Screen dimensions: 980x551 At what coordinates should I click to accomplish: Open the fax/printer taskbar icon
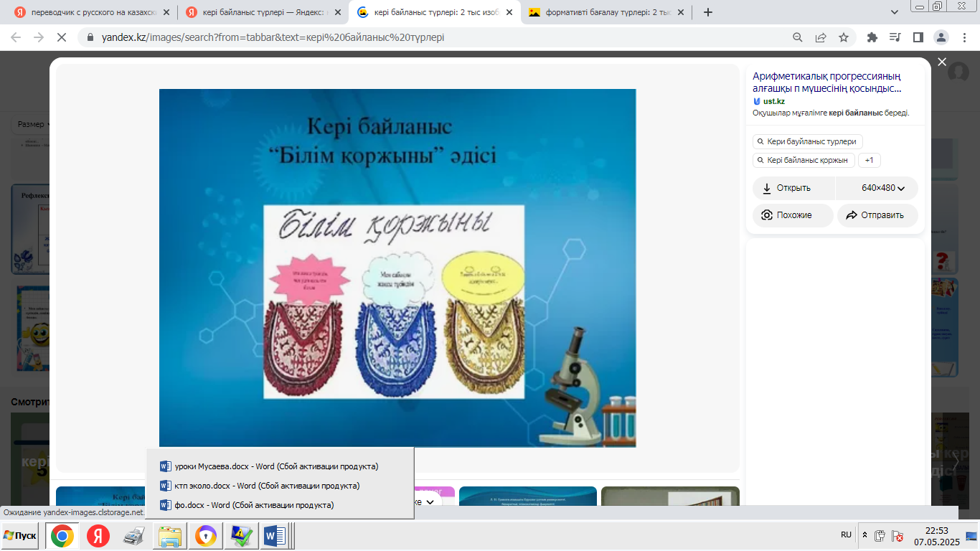134,536
